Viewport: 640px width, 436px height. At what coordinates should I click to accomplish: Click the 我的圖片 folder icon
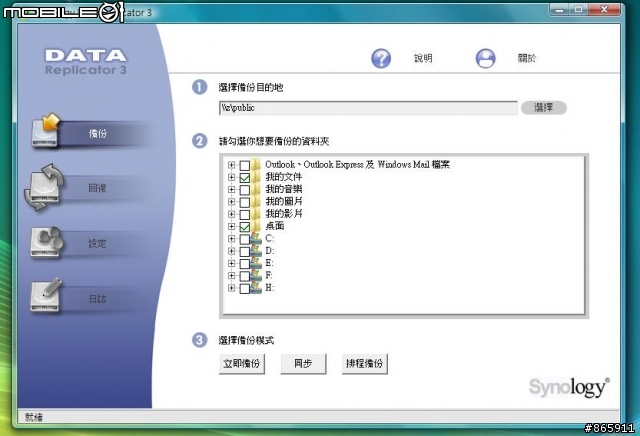(256, 201)
